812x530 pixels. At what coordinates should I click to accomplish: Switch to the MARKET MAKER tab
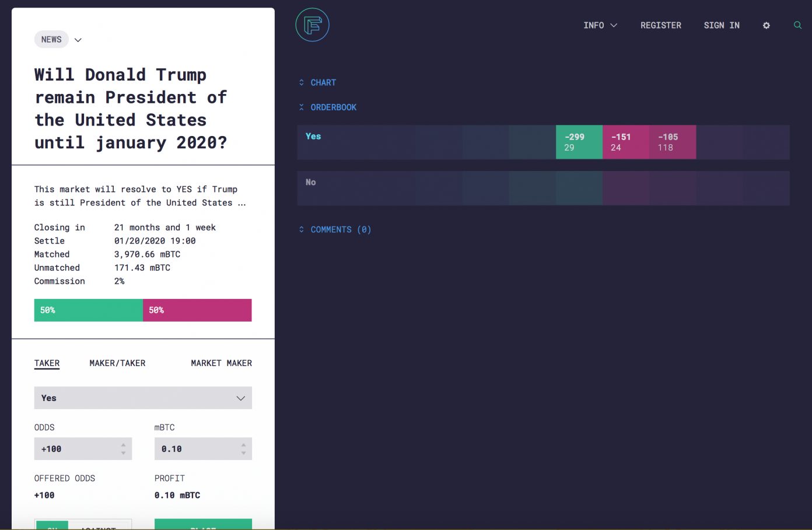tap(221, 363)
